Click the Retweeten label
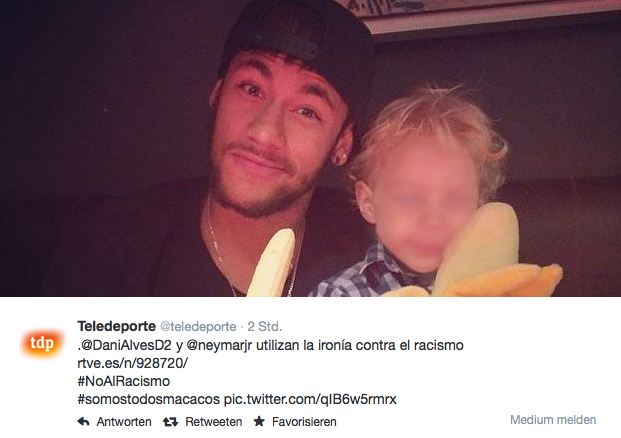Viewport: 621px width, 438px height. (213, 422)
